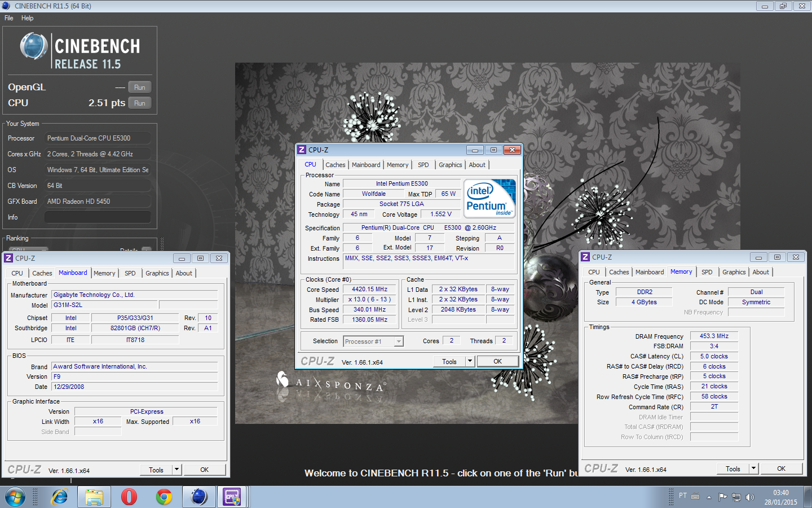Image resolution: width=812 pixels, height=508 pixels.
Task: Click the keyboard icon in language bar
Action: (x=695, y=497)
